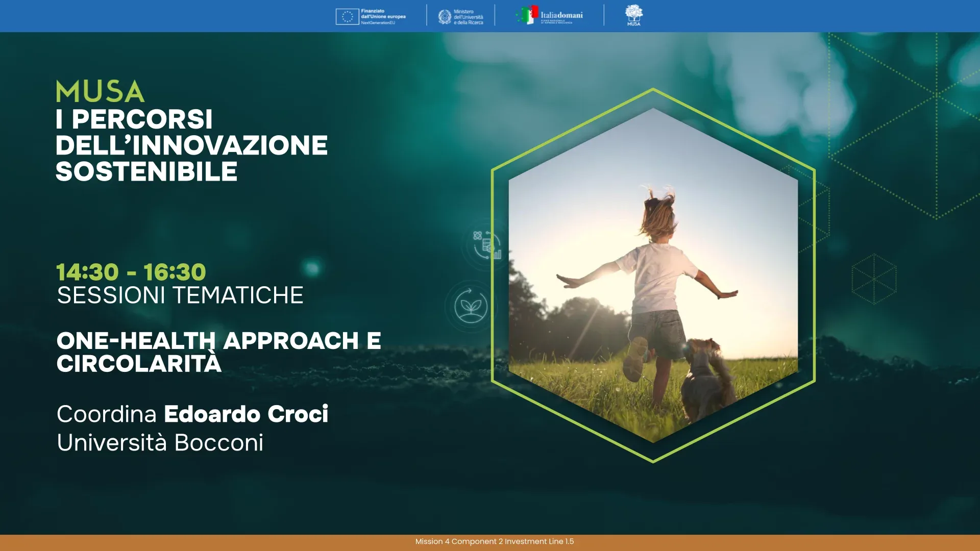The height and width of the screenshot is (551, 980).
Task: Click the small wireframe cube icon
Action: point(874,279)
